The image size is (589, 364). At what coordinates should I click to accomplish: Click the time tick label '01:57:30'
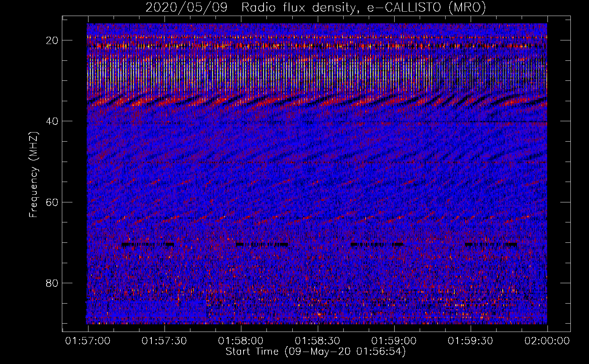click(164, 341)
